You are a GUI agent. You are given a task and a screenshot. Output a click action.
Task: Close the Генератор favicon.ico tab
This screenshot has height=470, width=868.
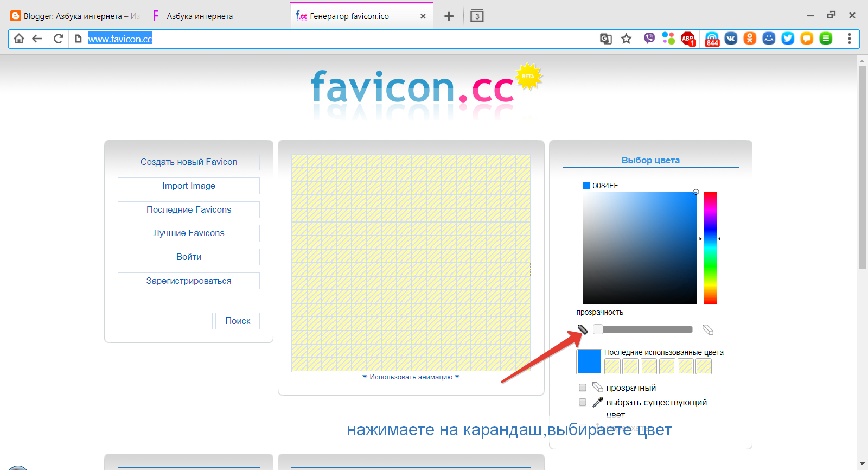[x=423, y=16]
